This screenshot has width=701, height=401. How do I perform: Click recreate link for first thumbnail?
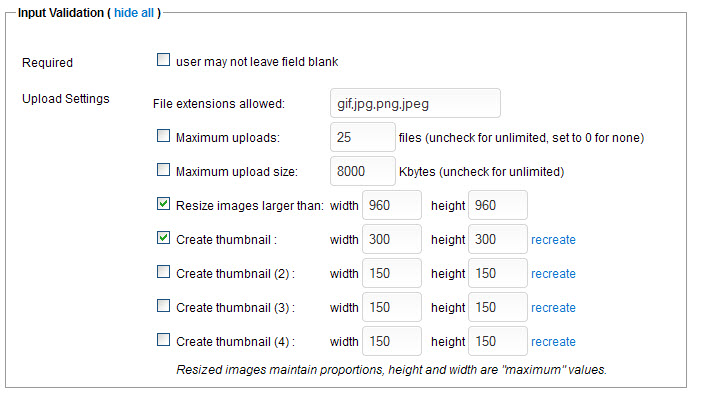tap(553, 240)
